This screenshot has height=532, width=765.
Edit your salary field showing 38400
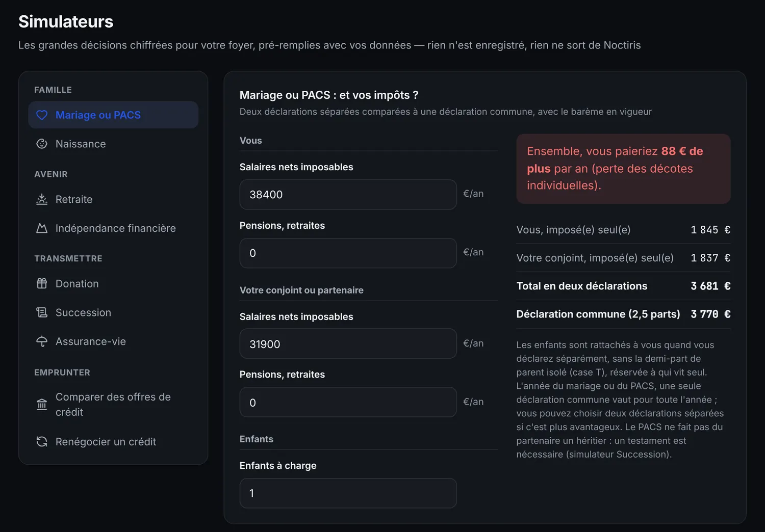point(348,195)
